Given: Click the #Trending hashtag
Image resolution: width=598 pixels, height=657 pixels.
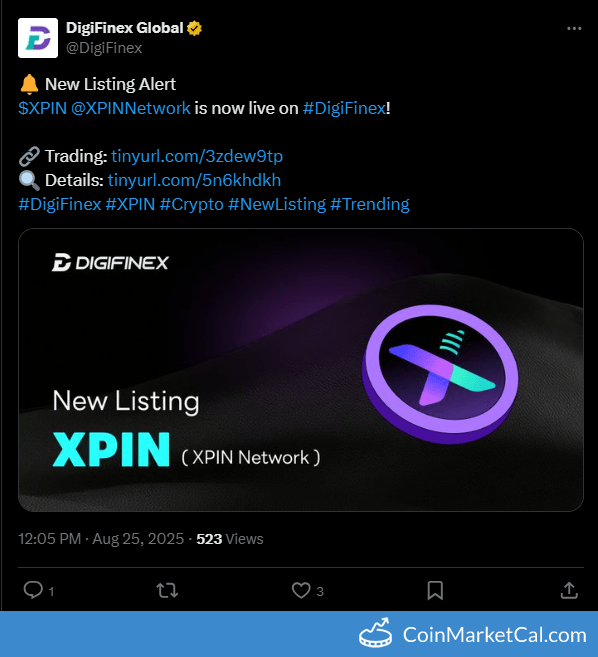Looking at the screenshot, I should pos(370,204).
